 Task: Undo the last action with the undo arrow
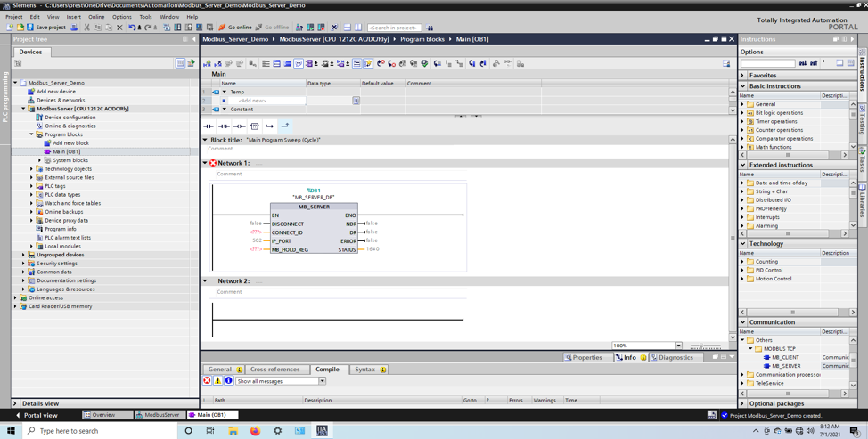[132, 27]
